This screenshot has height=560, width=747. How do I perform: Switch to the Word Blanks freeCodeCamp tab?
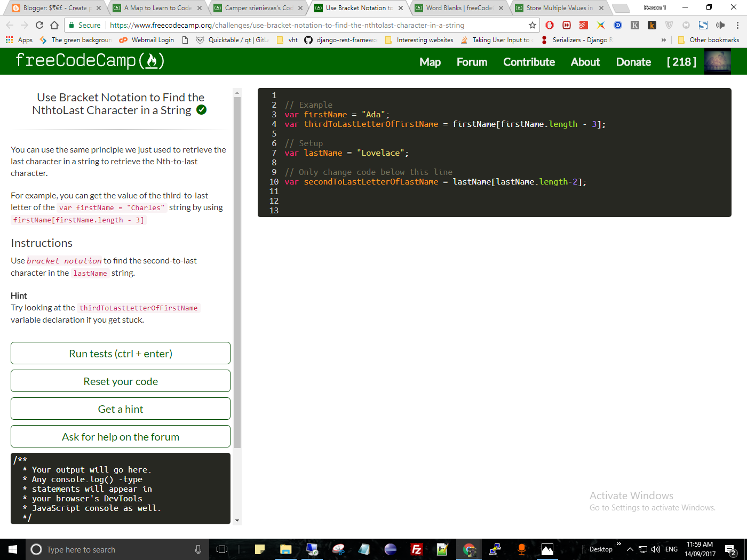click(459, 8)
